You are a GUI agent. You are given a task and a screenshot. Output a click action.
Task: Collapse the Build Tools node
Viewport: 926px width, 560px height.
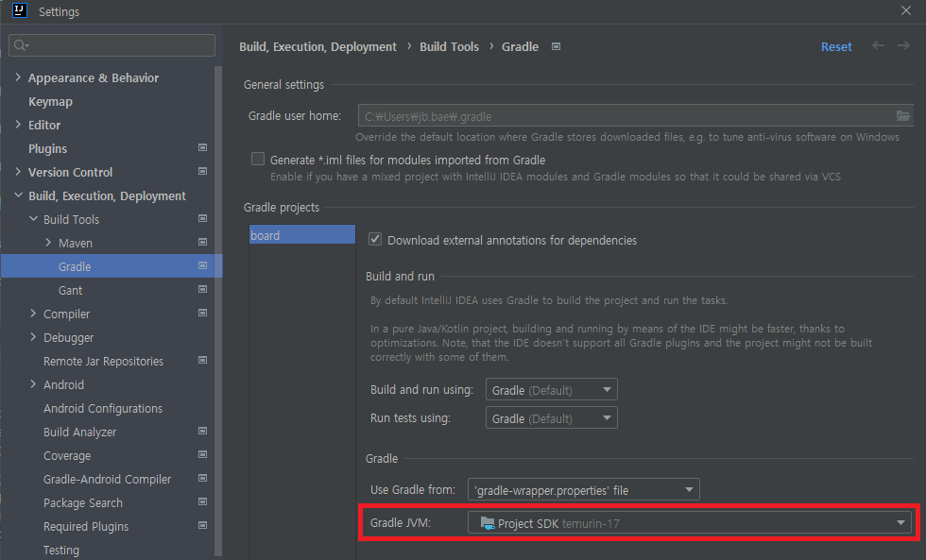[34, 218]
